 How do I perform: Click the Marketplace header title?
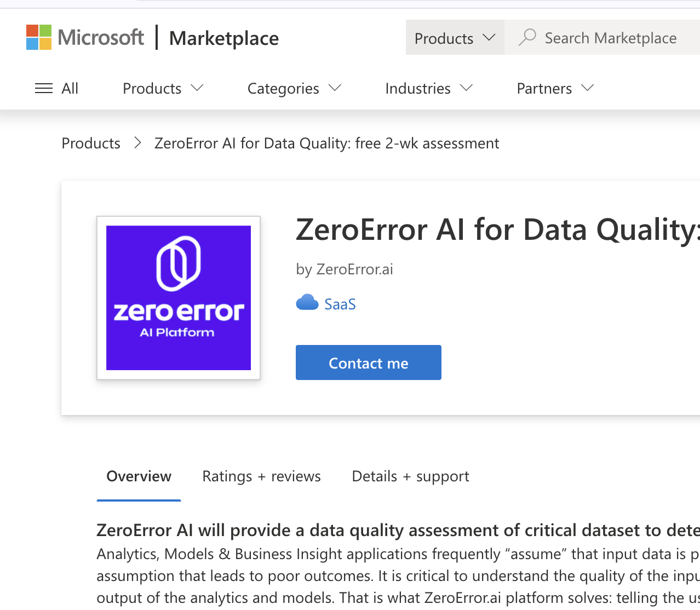223,37
